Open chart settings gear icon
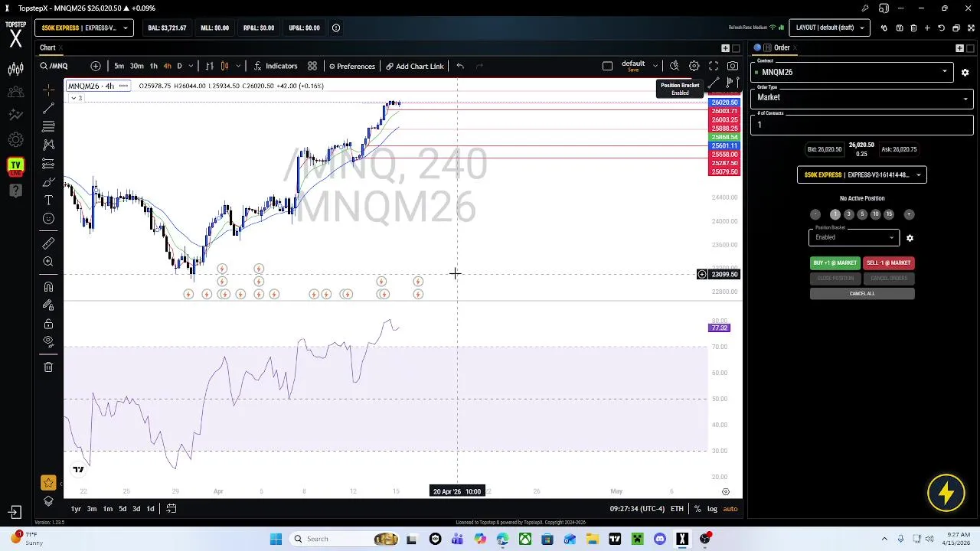980x551 pixels. [694, 66]
